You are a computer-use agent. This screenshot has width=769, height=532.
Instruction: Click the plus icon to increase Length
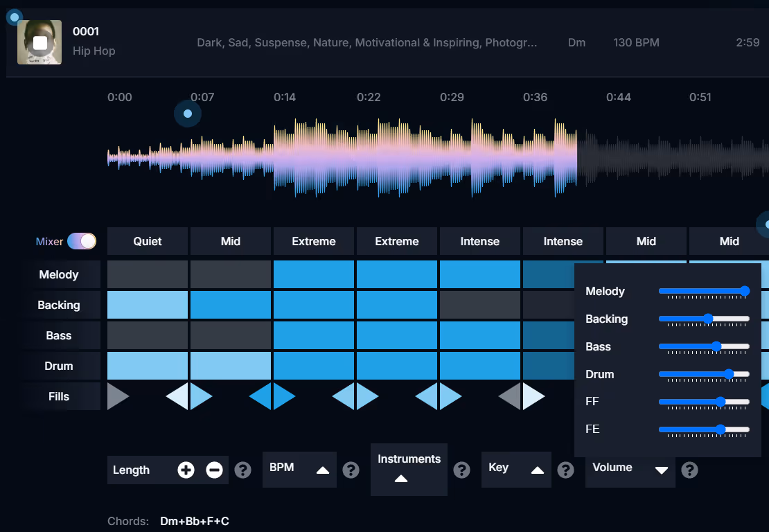186,470
